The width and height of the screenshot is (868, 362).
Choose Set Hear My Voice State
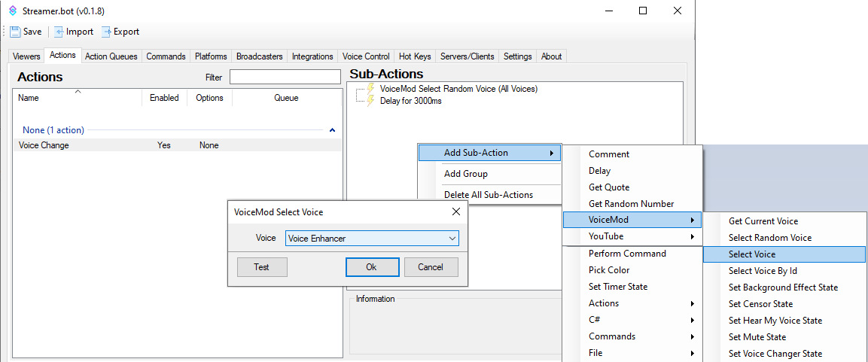[x=784, y=321]
